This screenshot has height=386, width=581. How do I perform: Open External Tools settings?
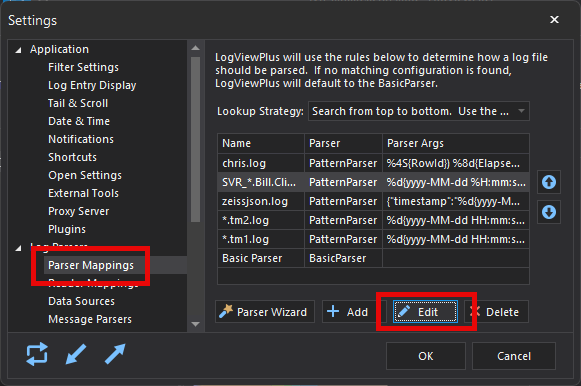pyautogui.click(x=83, y=193)
